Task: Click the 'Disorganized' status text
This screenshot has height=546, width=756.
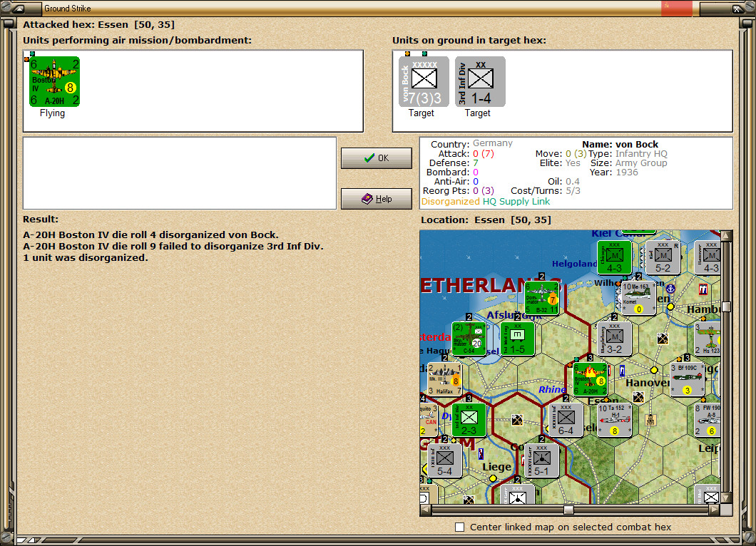Action: [450, 202]
